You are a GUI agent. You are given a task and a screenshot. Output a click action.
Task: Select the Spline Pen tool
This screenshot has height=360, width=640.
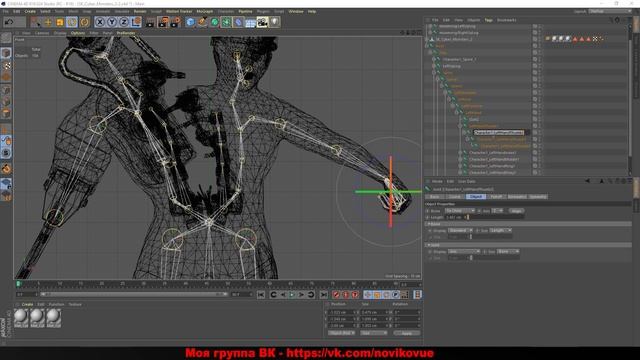(x=202, y=22)
